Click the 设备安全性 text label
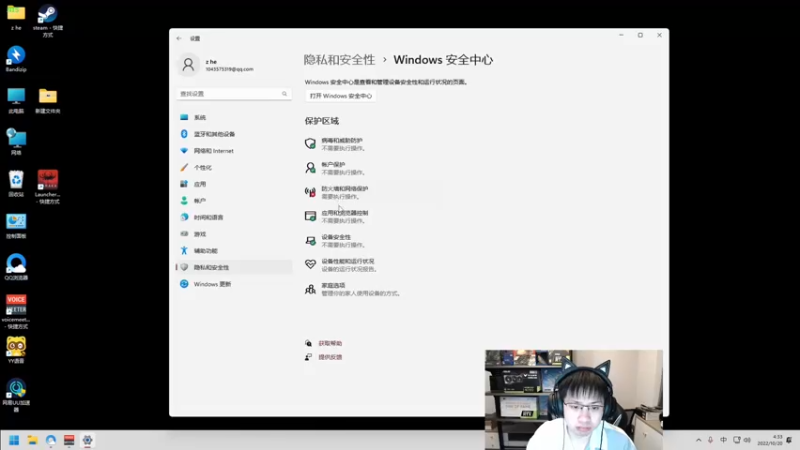The image size is (800, 450). (336, 237)
